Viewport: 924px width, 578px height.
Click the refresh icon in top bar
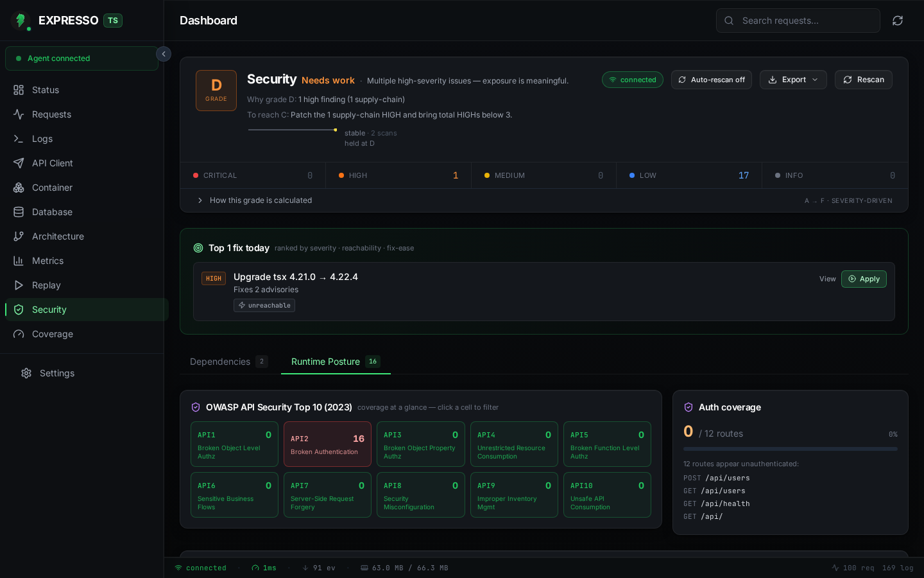coord(898,21)
